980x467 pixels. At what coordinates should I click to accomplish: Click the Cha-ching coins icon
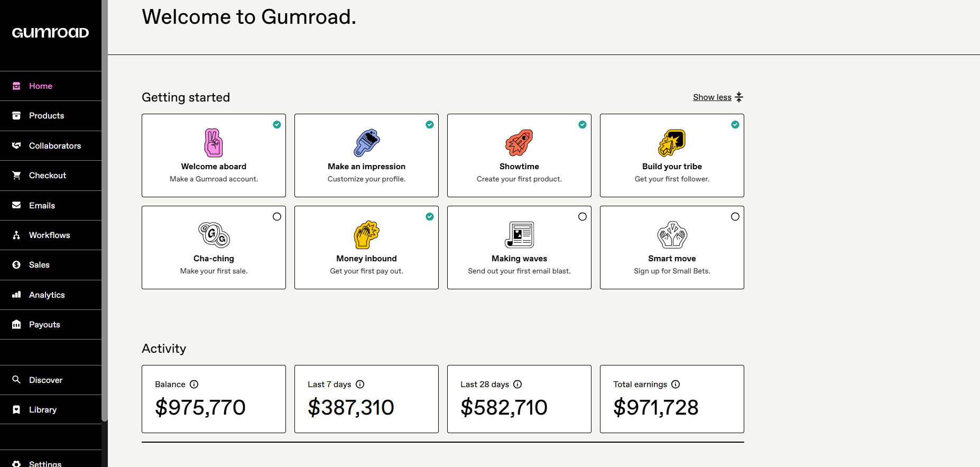point(214,235)
